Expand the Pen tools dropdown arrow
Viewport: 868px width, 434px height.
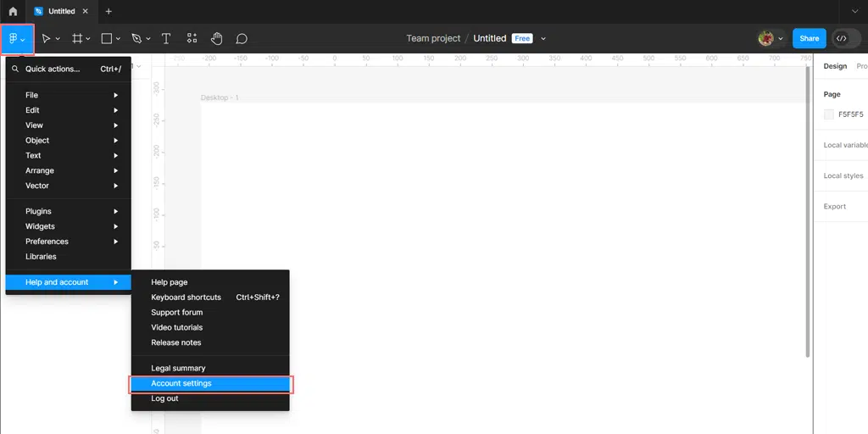(147, 39)
